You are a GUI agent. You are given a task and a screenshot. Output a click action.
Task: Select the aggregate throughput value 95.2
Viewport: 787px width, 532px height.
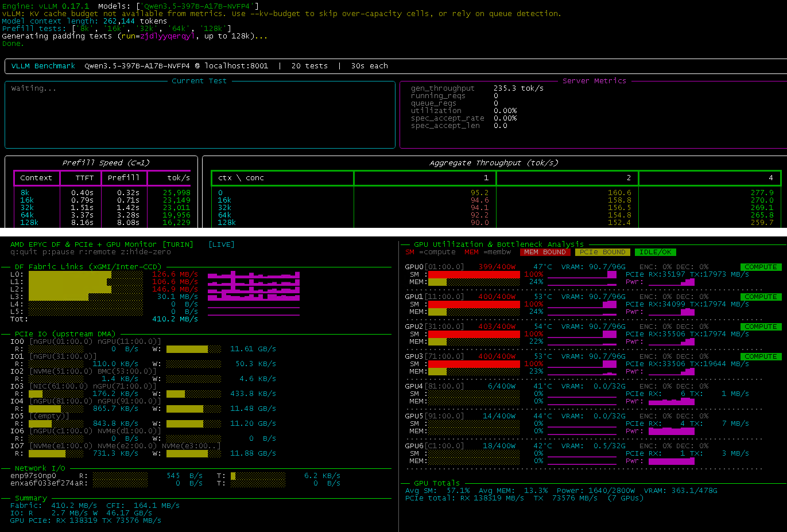[x=479, y=193]
